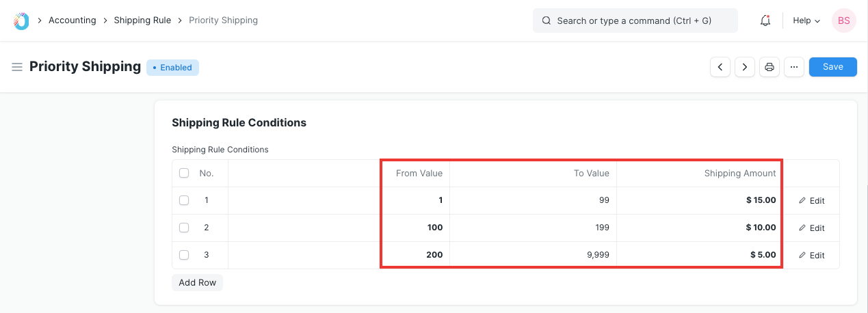Check the row 3 checkbox
Viewport: 868px width, 313px height.
tap(184, 255)
